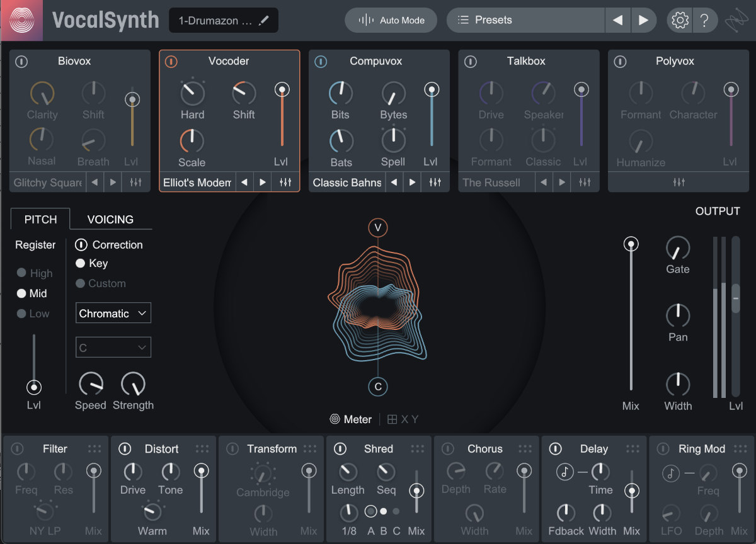Click the V Vocoder node in the visualizer
The width and height of the screenshot is (756, 544).
(x=378, y=227)
